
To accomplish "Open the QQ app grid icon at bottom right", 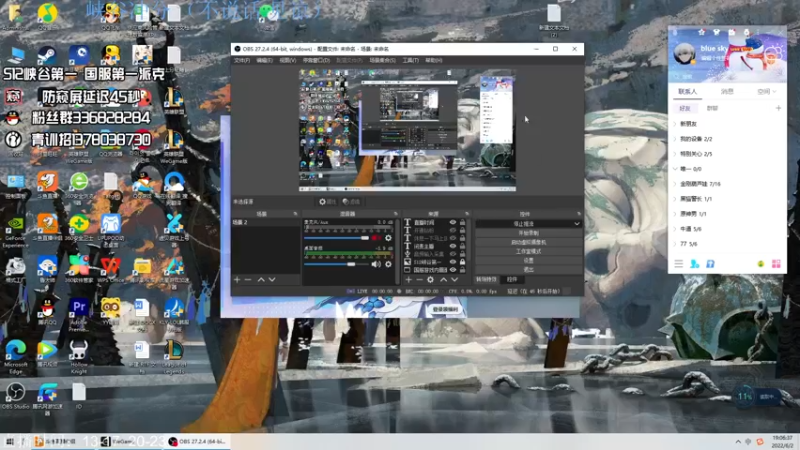I will point(776,264).
